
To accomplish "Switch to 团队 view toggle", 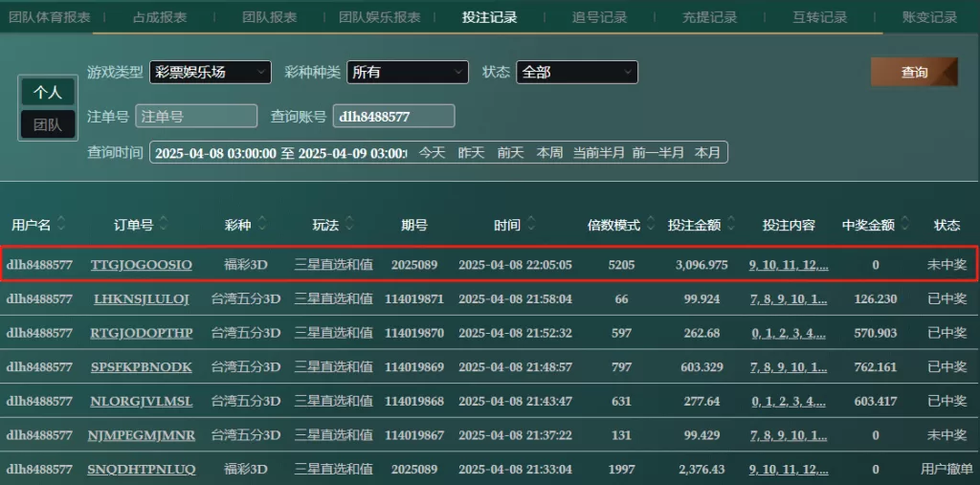I will point(48,124).
